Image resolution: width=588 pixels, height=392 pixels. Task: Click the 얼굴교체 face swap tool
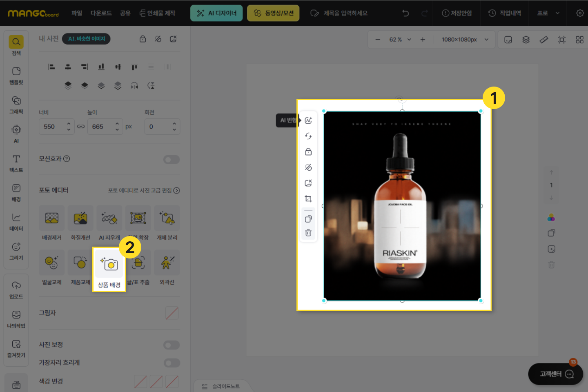51,267
